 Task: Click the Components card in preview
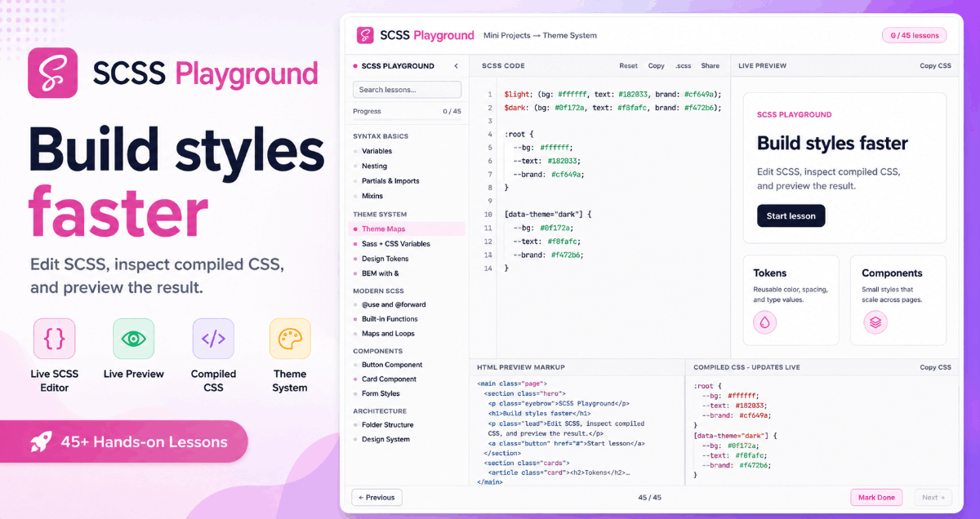[x=898, y=299]
